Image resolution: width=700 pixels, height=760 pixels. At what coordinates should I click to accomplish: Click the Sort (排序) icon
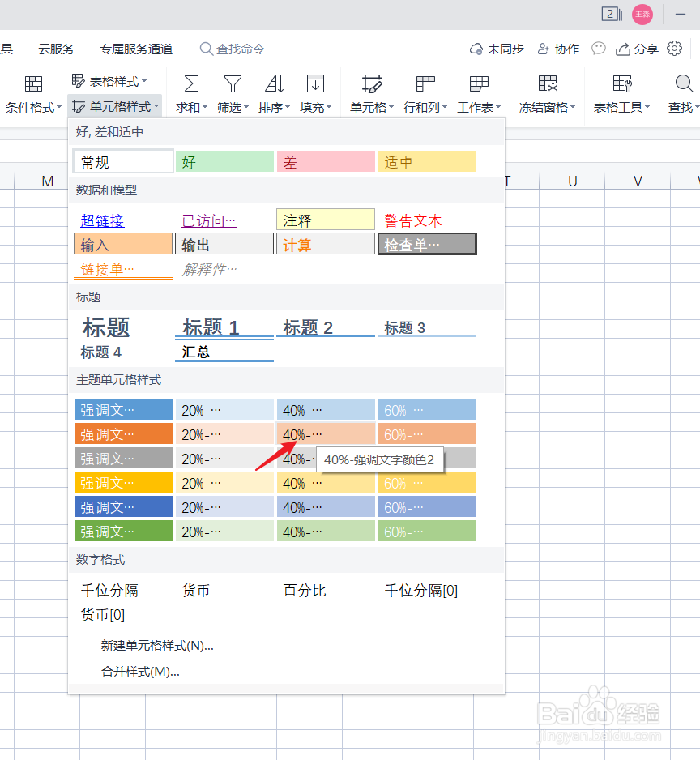pos(275,83)
